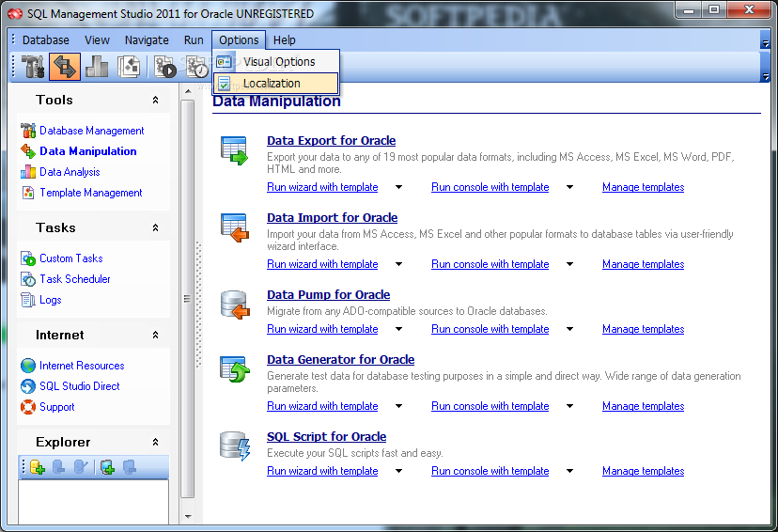This screenshot has width=778, height=532.
Task: Click the add host icon in Explorer toolbar
Action: pyautogui.click(x=107, y=467)
